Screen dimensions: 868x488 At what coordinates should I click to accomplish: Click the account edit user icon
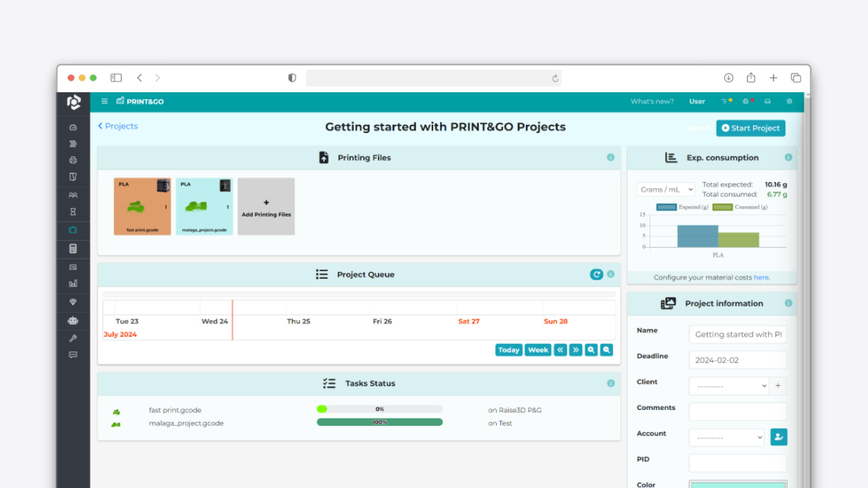778,437
